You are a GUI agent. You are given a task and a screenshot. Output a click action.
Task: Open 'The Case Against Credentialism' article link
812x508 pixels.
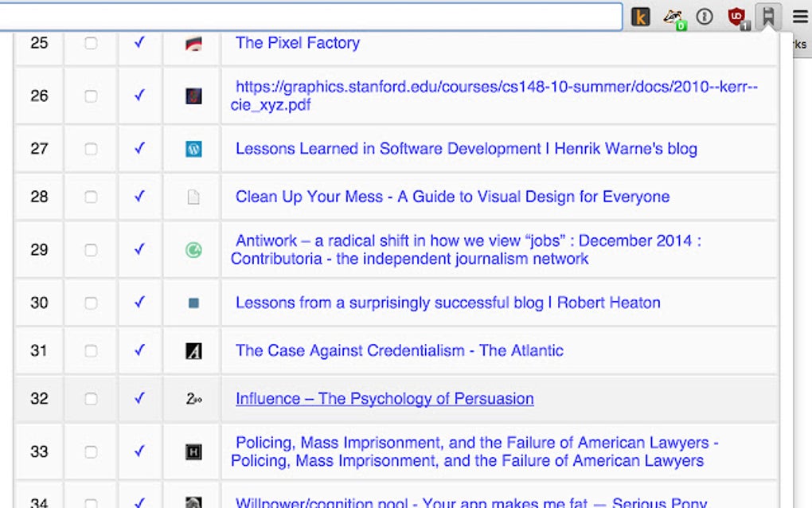[x=400, y=350]
